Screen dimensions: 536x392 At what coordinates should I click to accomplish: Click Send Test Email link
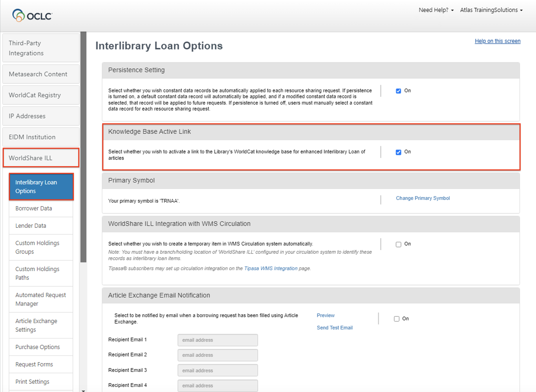(x=334, y=327)
